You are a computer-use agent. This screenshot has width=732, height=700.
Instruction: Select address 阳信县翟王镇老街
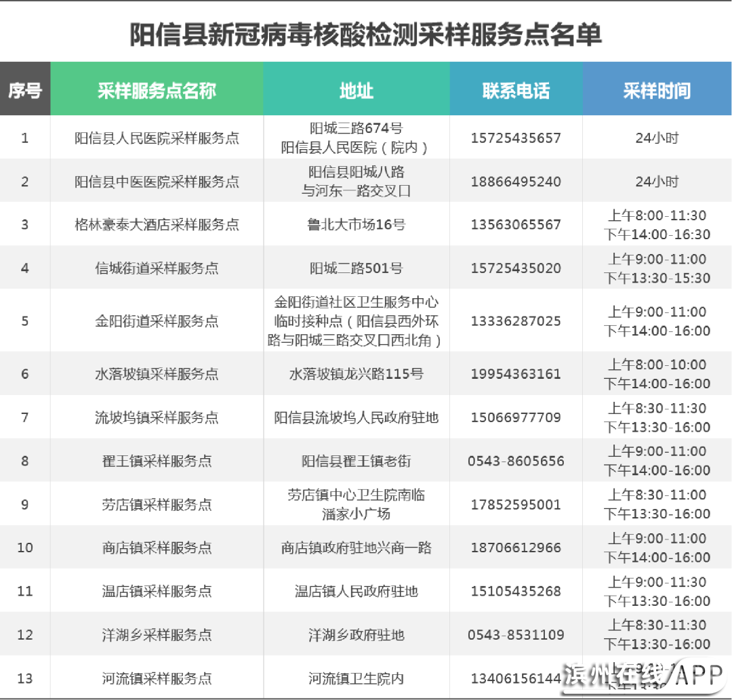[x=357, y=461]
